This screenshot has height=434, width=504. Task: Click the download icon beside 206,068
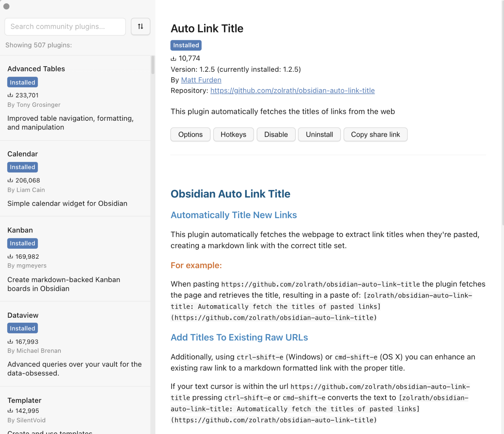coord(10,180)
